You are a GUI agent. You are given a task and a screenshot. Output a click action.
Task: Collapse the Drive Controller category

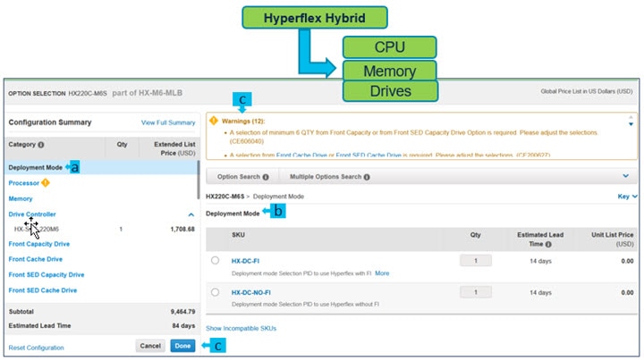tap(191, 214)
